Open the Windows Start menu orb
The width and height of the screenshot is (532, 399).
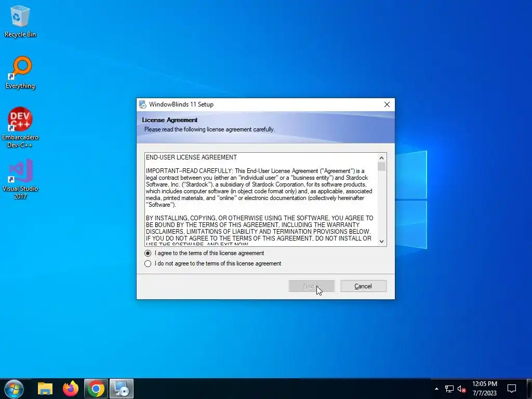[14, 389]
